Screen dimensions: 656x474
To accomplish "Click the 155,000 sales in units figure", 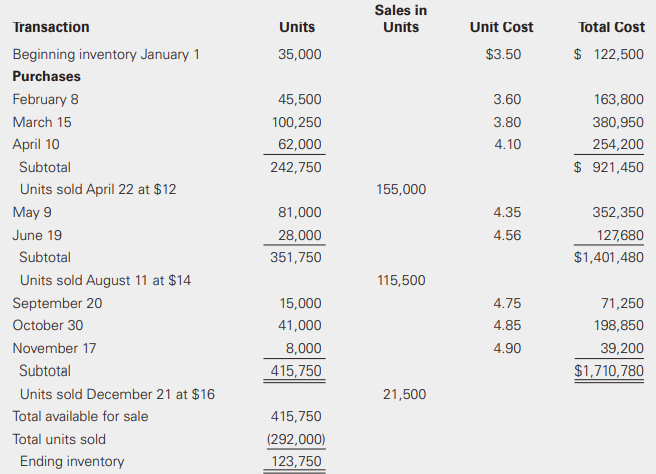I will click(401, 189).
